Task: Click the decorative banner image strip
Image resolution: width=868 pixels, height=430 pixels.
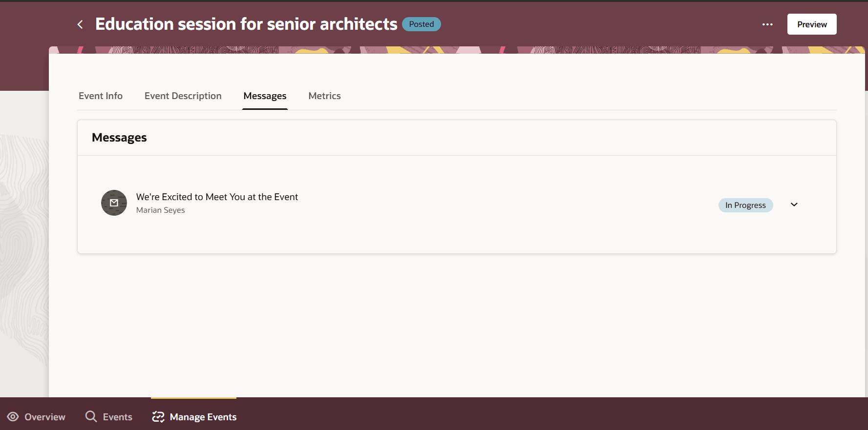Action: point(456,50)
